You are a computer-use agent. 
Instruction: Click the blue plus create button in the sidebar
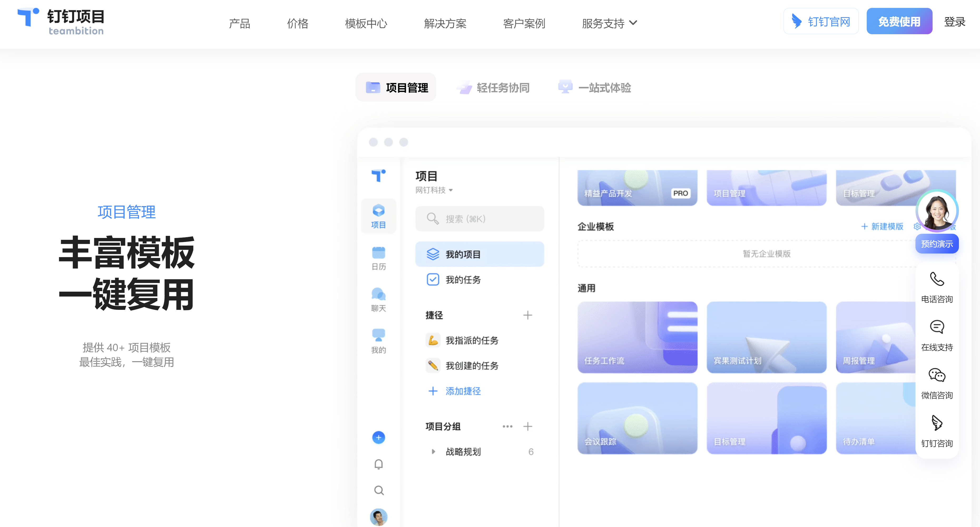378,438
